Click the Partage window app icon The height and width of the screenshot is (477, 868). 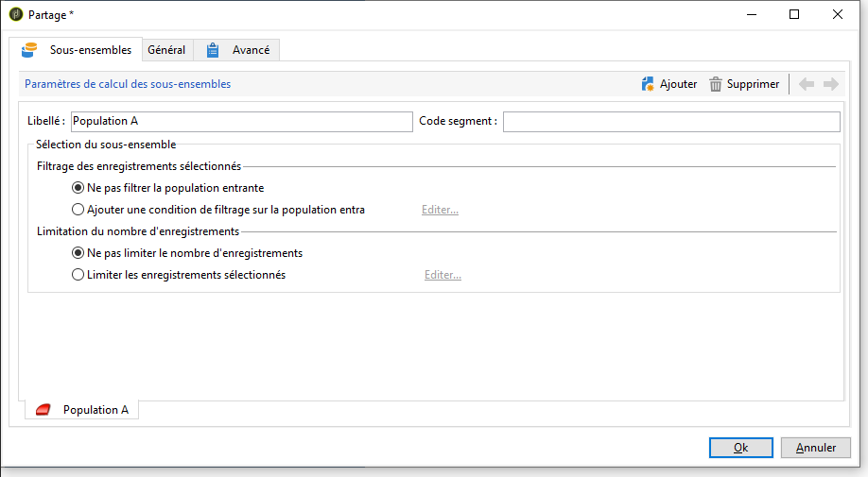[16, 14]
